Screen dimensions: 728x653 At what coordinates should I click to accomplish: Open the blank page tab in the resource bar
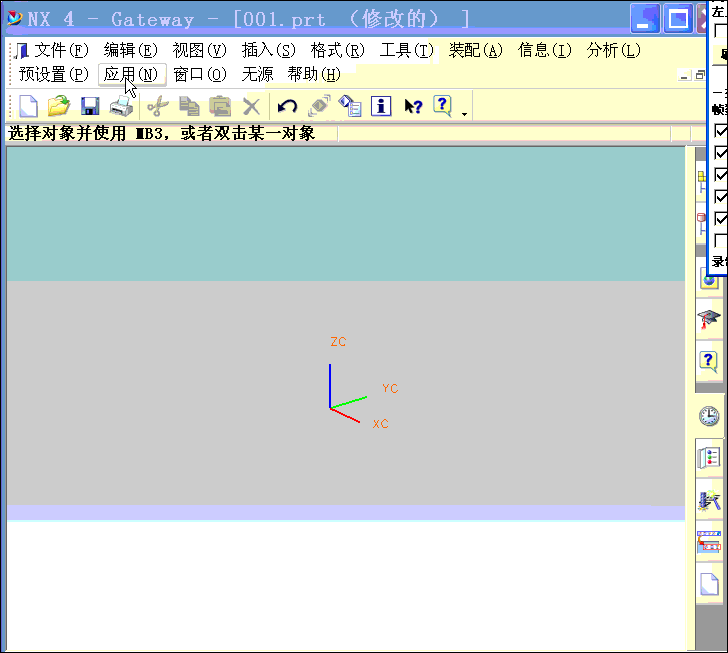(x=709, y=584)
